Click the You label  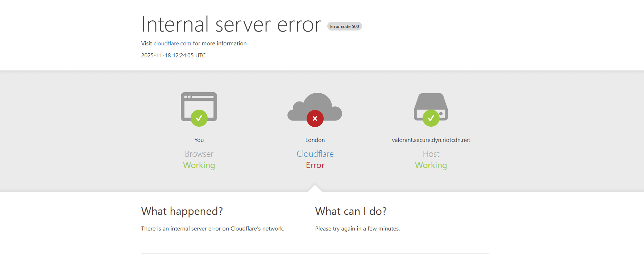(199, 140)
